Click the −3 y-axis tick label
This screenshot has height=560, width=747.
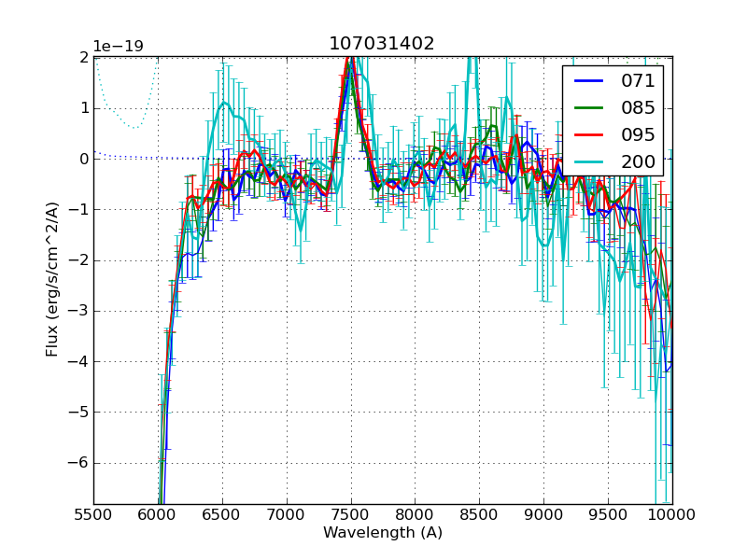[78, 311]
